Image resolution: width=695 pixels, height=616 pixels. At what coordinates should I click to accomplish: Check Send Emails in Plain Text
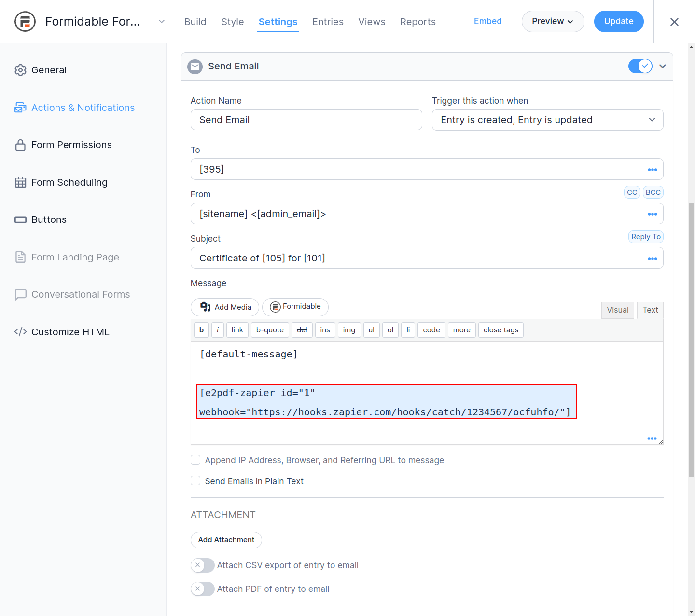tap(195, 481)
